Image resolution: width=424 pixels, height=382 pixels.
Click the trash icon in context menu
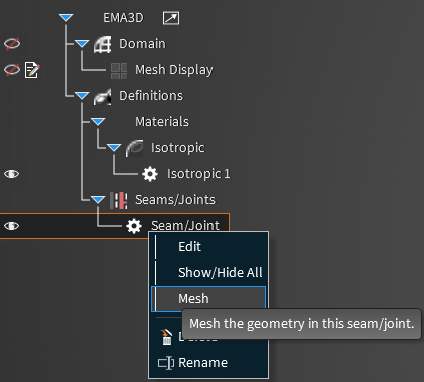[x=166, y=337]
